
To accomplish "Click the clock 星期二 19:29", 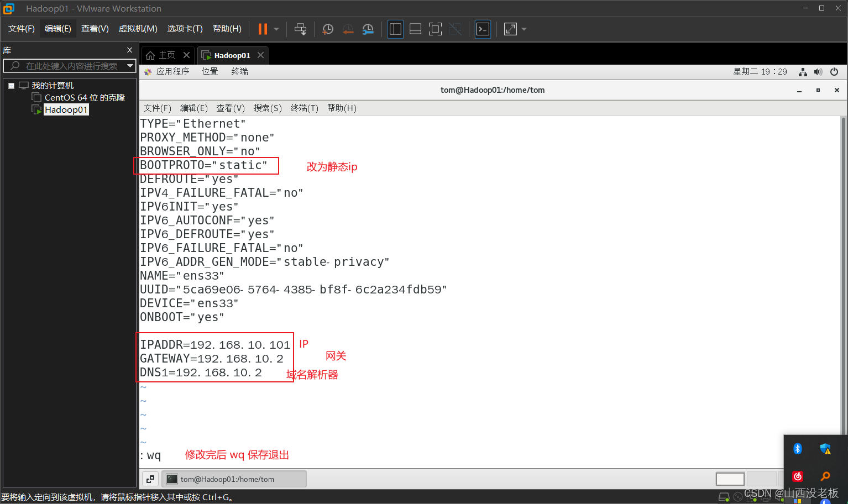I will pyautogui.click(x=760, y=72).
